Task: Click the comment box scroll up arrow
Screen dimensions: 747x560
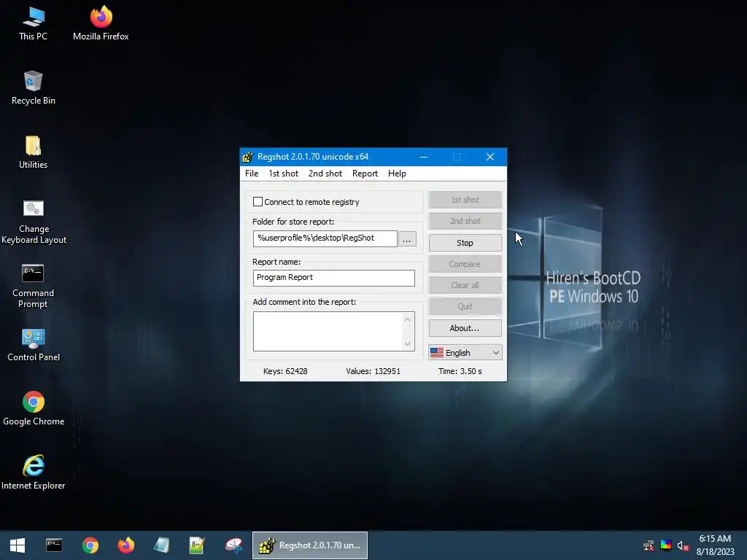Action: pyautogui.click(x=407, y=319)
